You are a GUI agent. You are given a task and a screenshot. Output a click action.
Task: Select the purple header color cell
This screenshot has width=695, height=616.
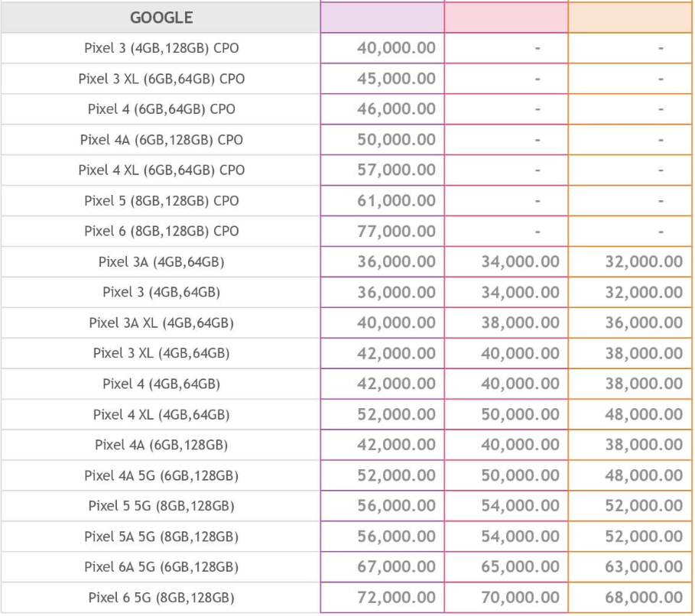click(x=382, y=18)
